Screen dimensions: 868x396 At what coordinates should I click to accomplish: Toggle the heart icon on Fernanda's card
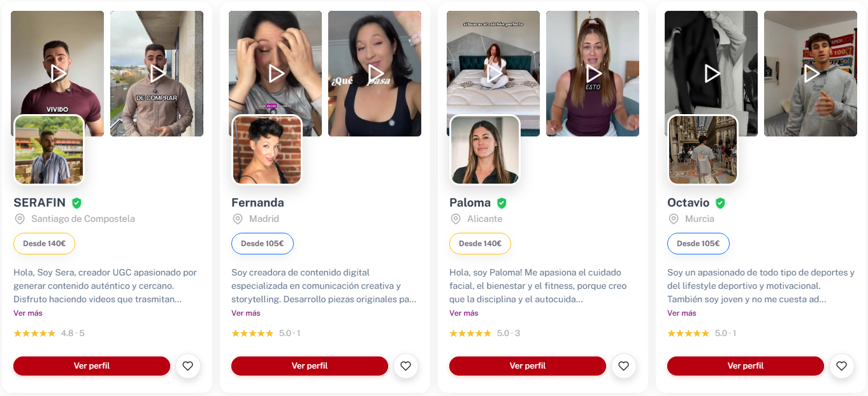click(406, 366)
